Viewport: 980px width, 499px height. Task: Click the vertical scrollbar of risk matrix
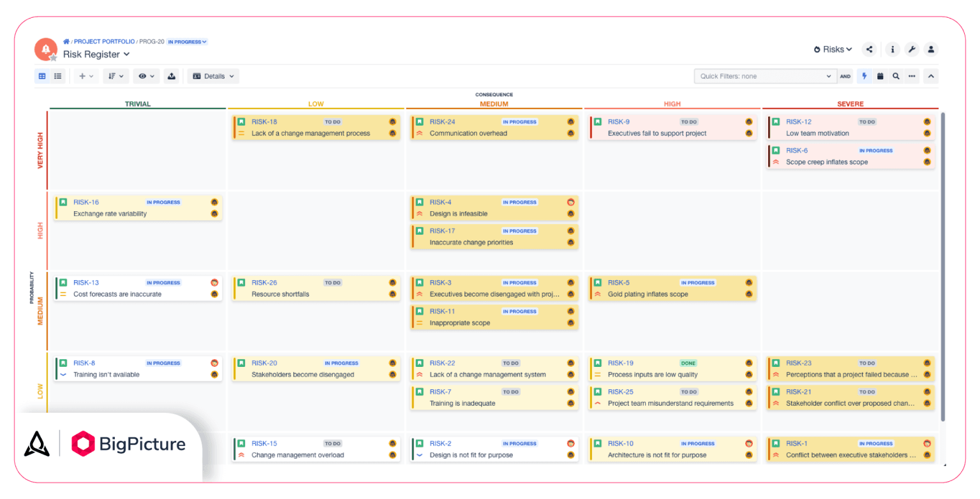pos(942,267)
